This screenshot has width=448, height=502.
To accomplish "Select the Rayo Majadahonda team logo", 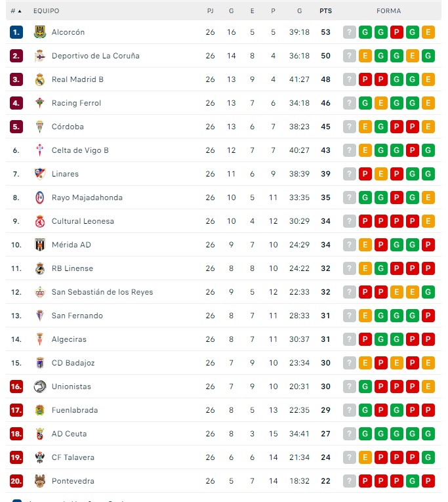I will [39, 198].
